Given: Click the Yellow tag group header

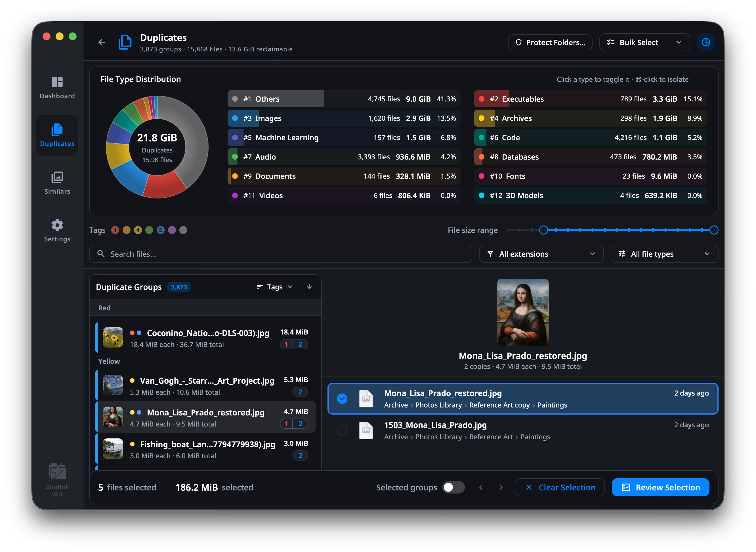Looking at the screenshot, I should coord(109,361).
